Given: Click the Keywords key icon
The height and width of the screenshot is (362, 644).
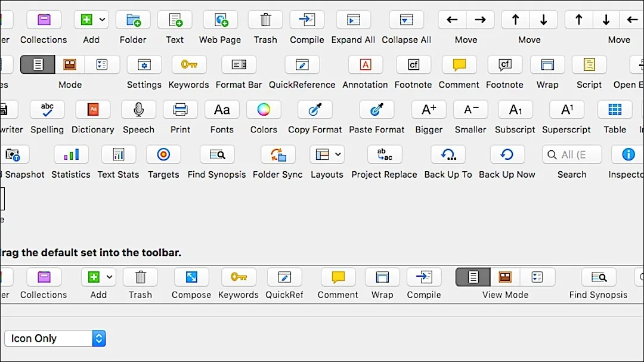Looking at the screenshot, I should [x=188, y=64].
